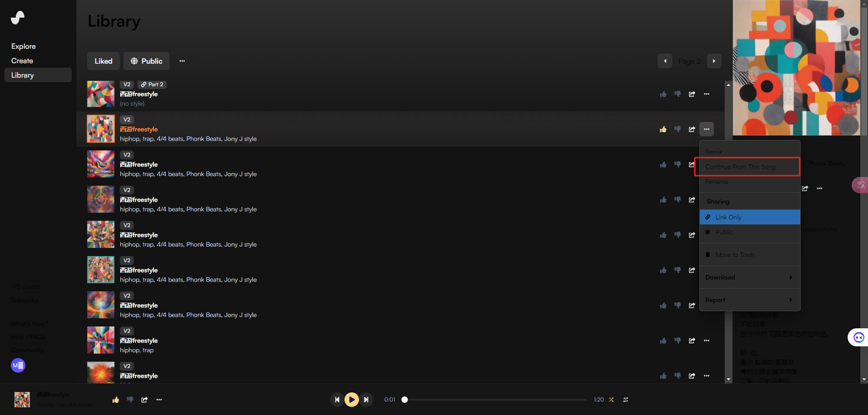This screenshot has width=868, height=415.
Task: Go to the next library page
Action: point(714,61)
